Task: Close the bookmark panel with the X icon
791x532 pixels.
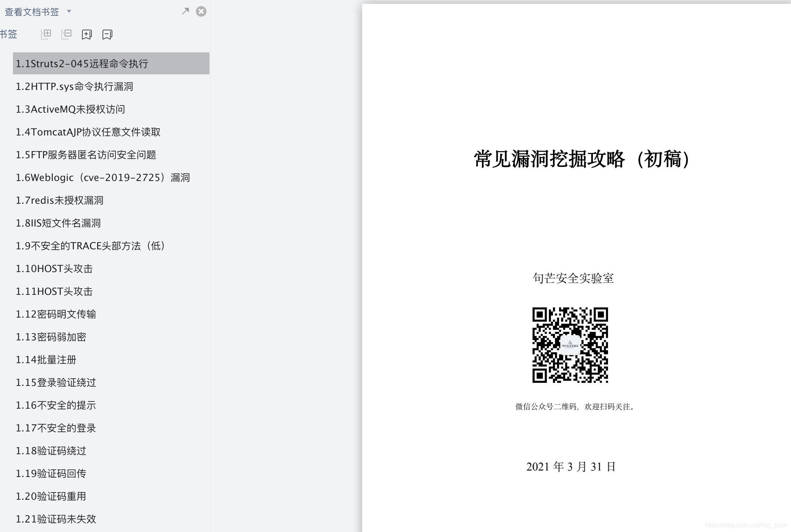Action: (x=201, y=11)
